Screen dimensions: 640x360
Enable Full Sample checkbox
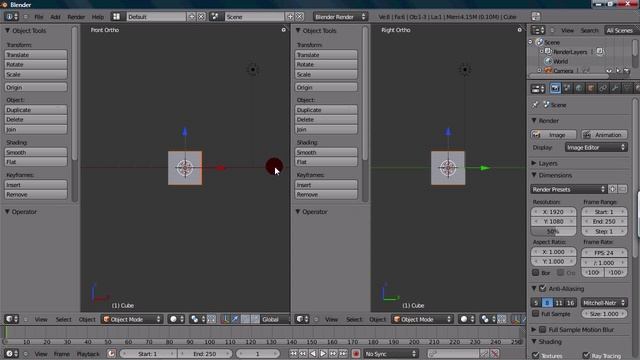pos(536,313)
